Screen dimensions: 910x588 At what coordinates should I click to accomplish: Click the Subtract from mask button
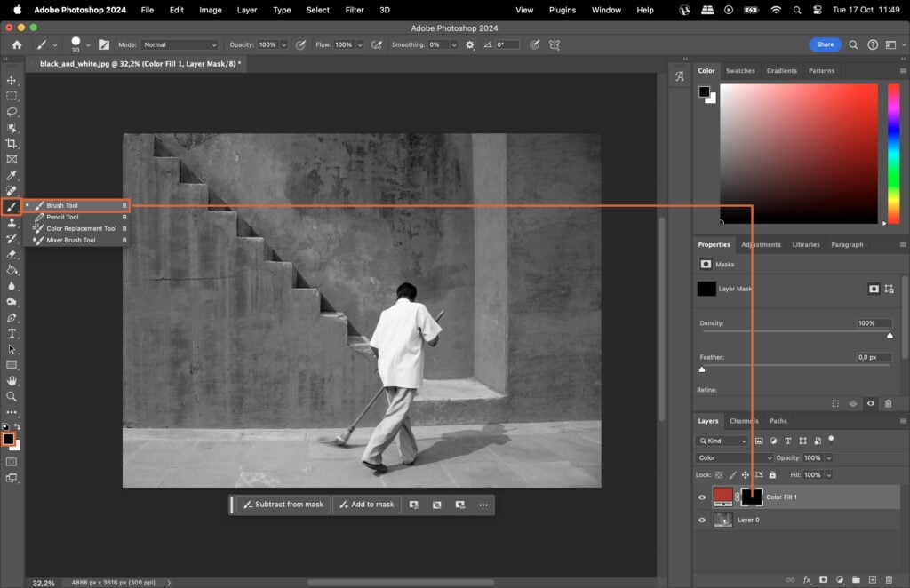pyautogui.click(x=283, y=505)
